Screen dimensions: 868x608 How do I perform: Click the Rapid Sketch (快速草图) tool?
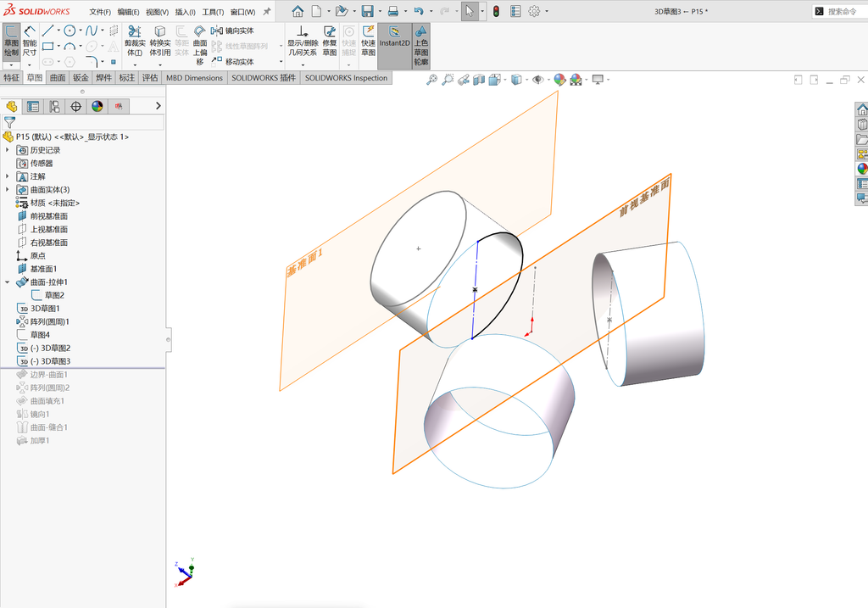click(368, 42)
